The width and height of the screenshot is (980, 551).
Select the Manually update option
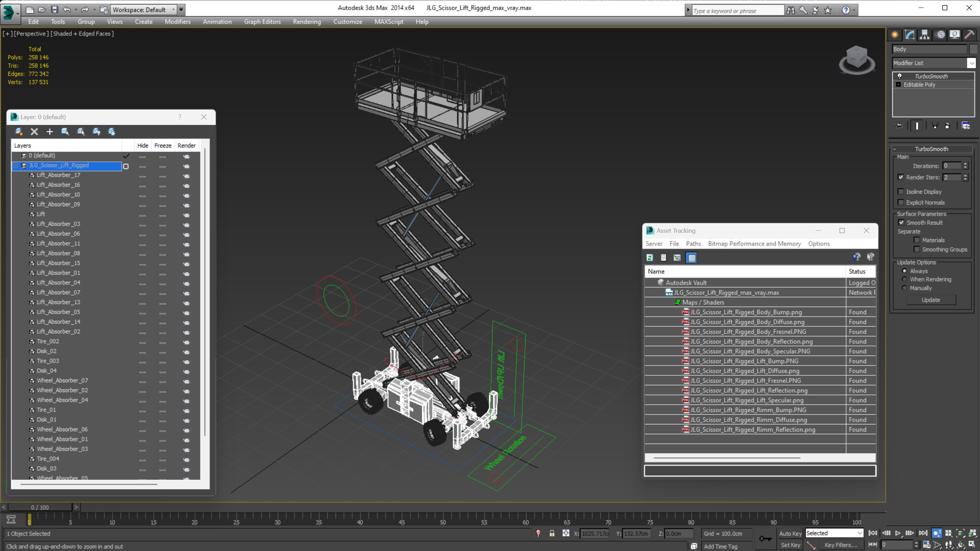point(904,288)
